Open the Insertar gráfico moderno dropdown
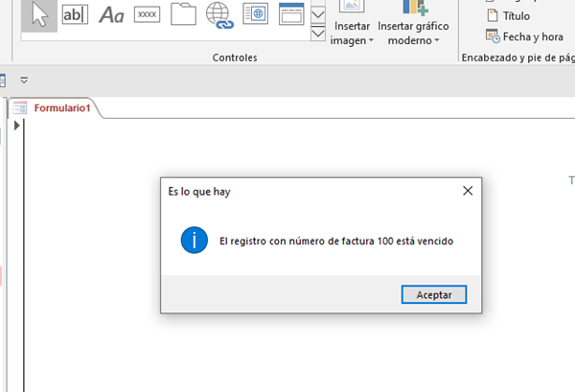The width and height of the screenshot is (575, 392). coord(413,33)
